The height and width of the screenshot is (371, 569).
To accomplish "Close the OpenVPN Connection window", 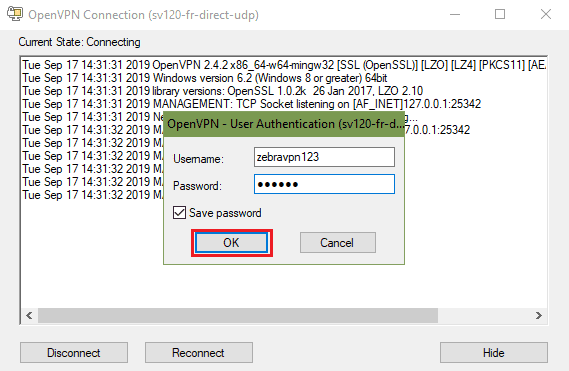I will pyautogui.click(x=546, y=15).
